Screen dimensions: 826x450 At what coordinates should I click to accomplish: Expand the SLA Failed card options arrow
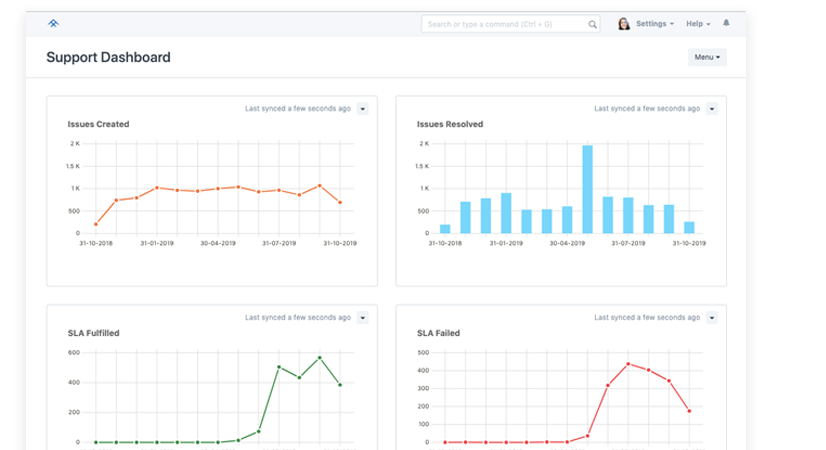[x=712, y=317]
